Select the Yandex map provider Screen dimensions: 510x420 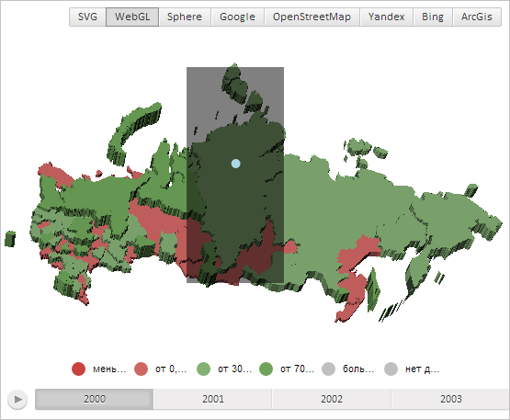click(x=386, y=17)
